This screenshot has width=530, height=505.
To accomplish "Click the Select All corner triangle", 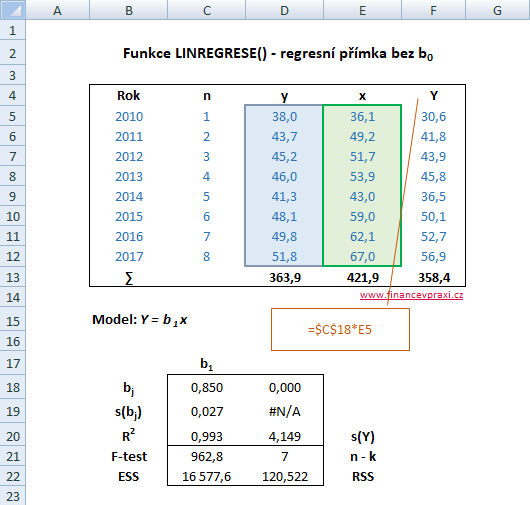I will click(x=13, y=9).
